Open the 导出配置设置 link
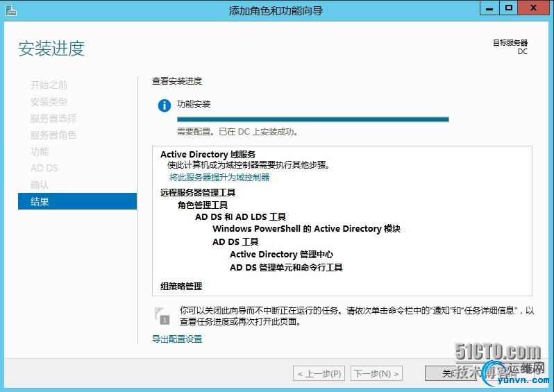 (177, 339)
